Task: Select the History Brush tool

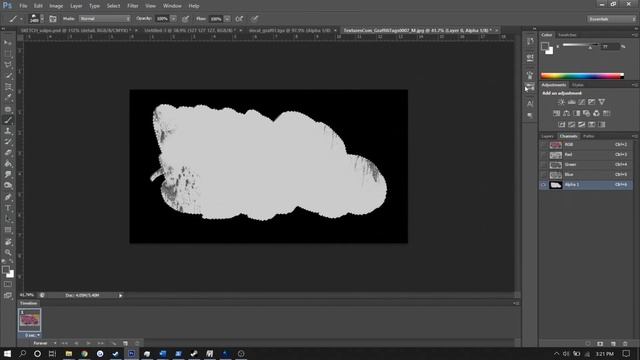Action: [8, 142]
